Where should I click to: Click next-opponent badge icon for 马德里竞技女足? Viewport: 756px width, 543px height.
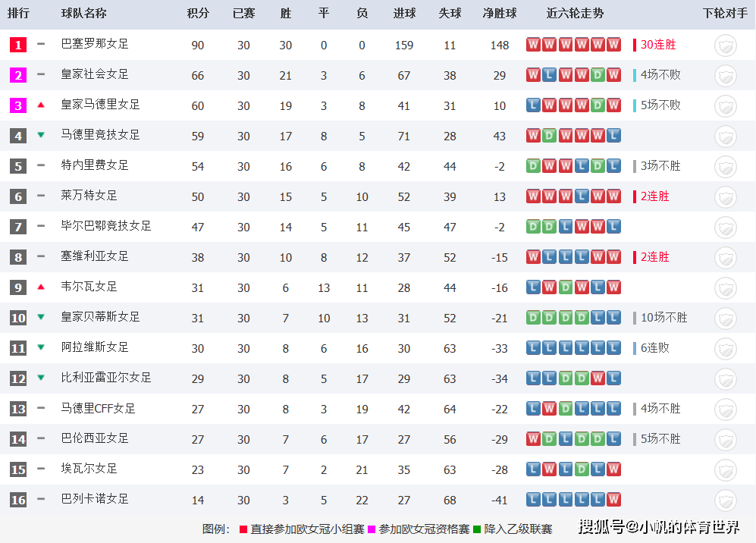(725, 137)
